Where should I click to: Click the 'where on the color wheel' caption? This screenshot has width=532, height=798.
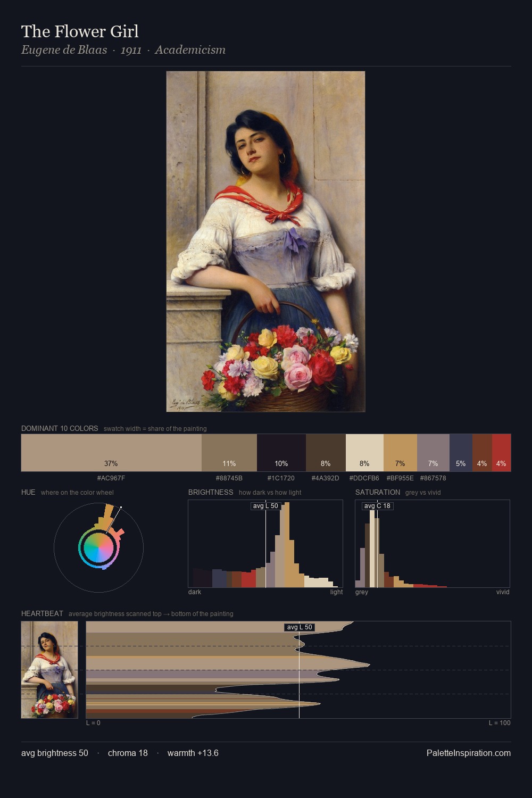(x=77, y=492)
